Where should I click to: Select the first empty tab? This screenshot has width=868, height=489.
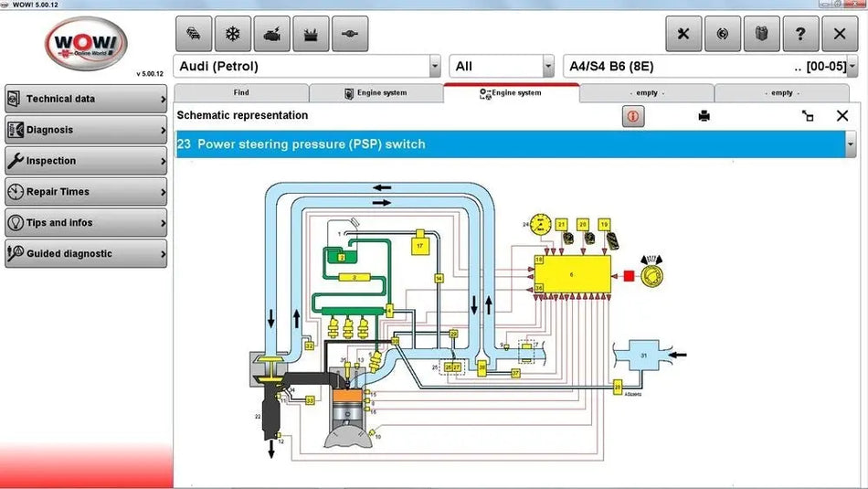647,92
